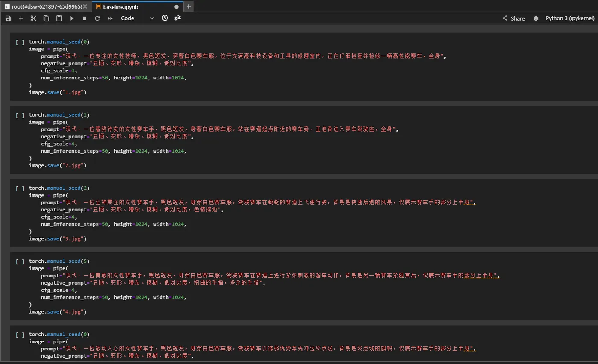Click the prompt line starting 一位全神贯注的女性赛车手
Screen dimensions: 598x364
click(258, 202)
